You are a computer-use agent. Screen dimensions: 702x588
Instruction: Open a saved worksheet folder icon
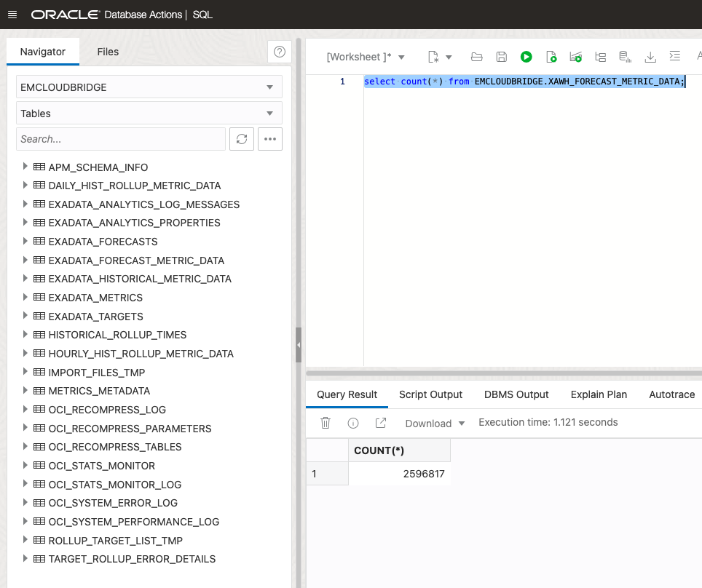(x=476, y=57)
